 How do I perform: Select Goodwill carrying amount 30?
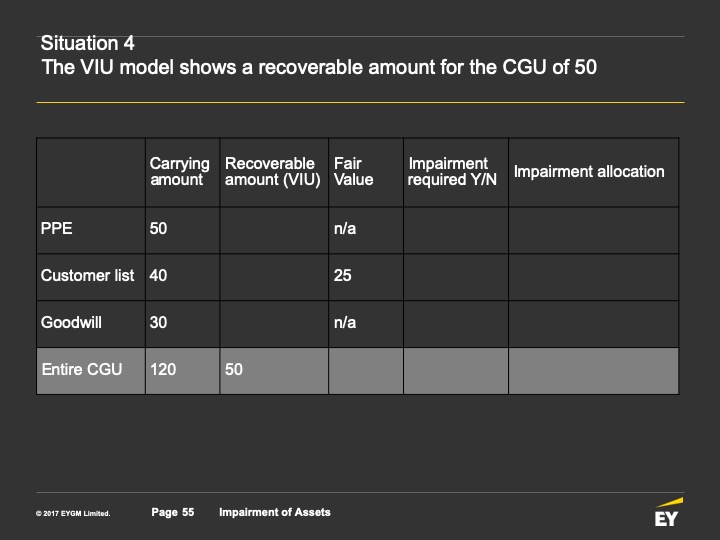click(158, 322)
